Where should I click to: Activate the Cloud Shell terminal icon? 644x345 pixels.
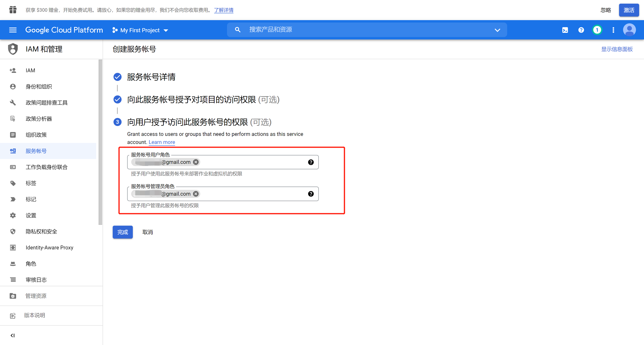(565, 30)
